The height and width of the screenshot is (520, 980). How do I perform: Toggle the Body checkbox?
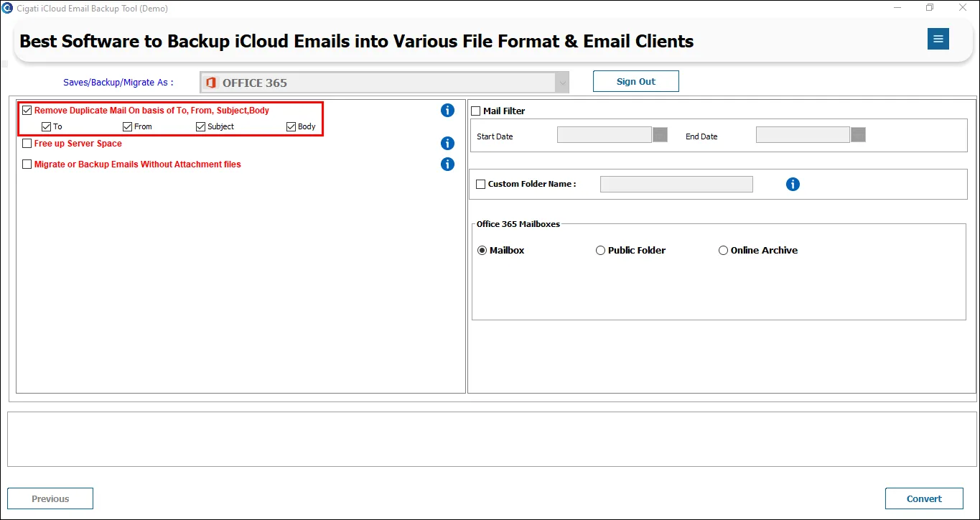291,126
